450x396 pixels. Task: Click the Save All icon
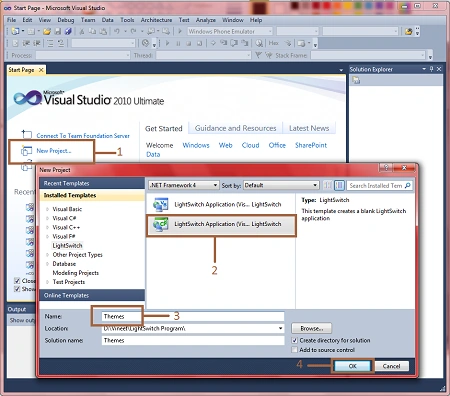[x=68, y=31]
